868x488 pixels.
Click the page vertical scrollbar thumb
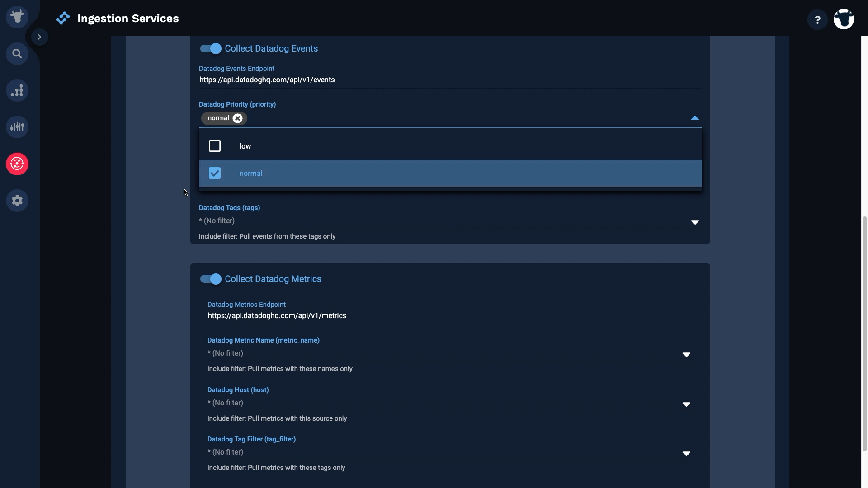tap(865, 333)
